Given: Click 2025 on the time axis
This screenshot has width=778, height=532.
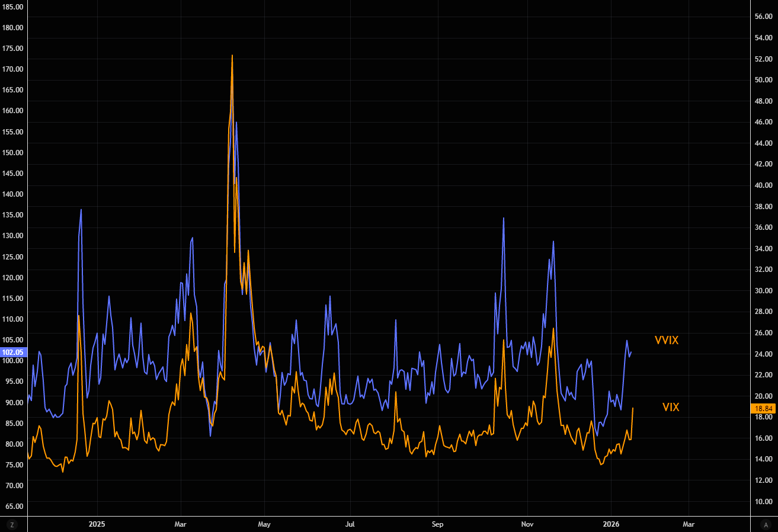Looking at the screenshot, I should tap(97, 524).
